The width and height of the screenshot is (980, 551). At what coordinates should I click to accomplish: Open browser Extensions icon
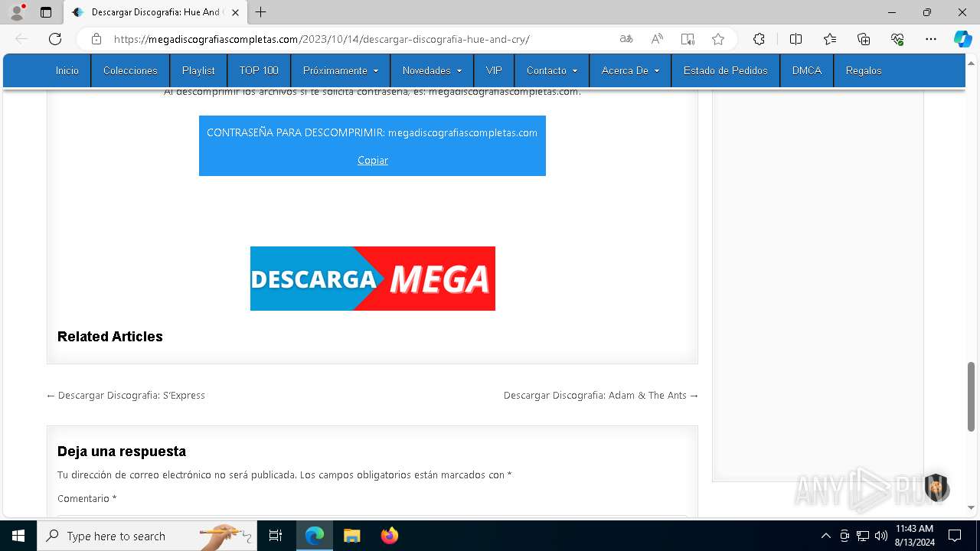[759, 39]
